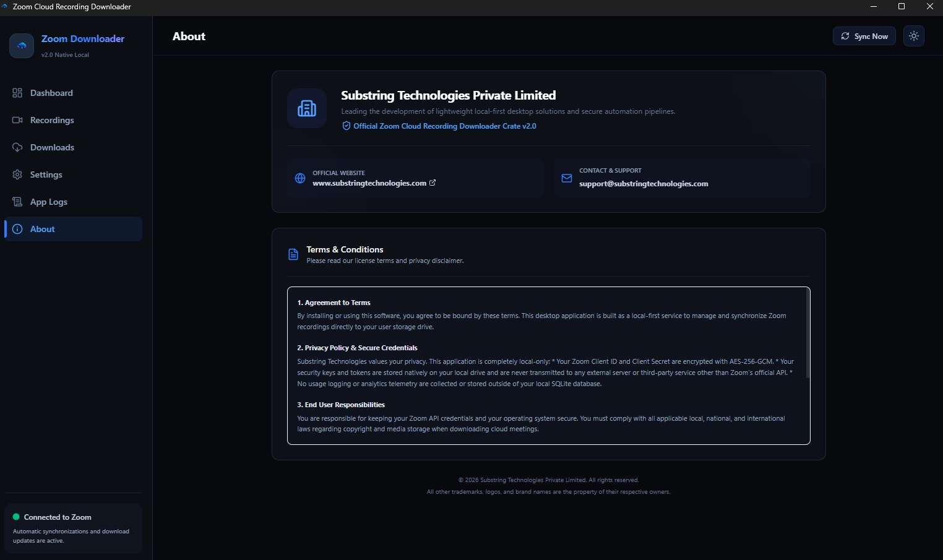The height and width of the screenshot is (560, 943).
Task: Click '2. Privacy Policy & Secure Credentials' heading
Action: pyautogui.click(x=357, y=348)
